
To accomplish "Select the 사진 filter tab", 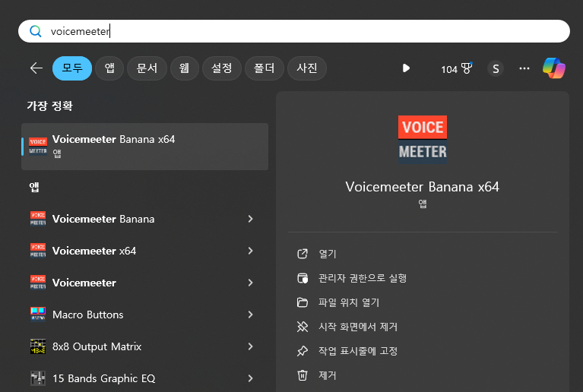I will pos(307,68).
